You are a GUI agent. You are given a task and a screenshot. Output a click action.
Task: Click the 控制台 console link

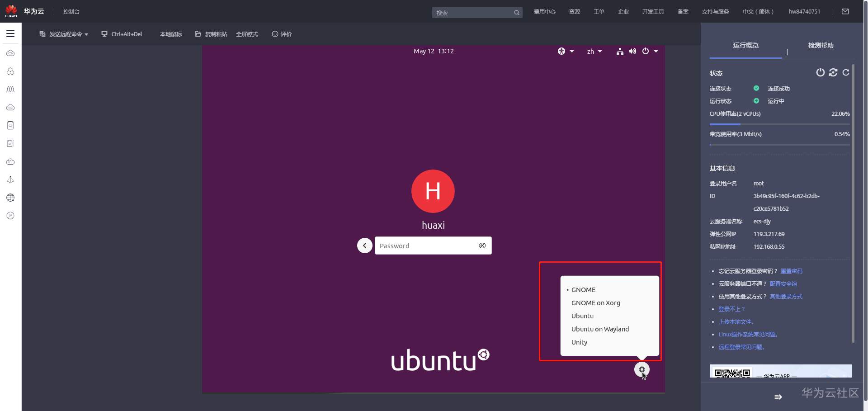(x=71, y=12)
